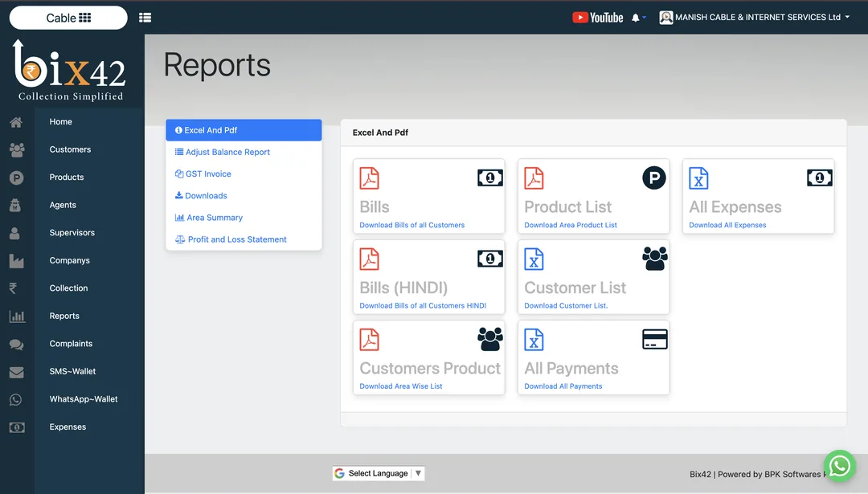
Task: Click the Customer List Excel file icon
Action: point(534,259)
